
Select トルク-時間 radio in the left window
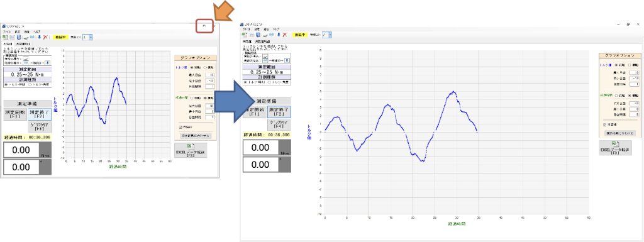6,84
